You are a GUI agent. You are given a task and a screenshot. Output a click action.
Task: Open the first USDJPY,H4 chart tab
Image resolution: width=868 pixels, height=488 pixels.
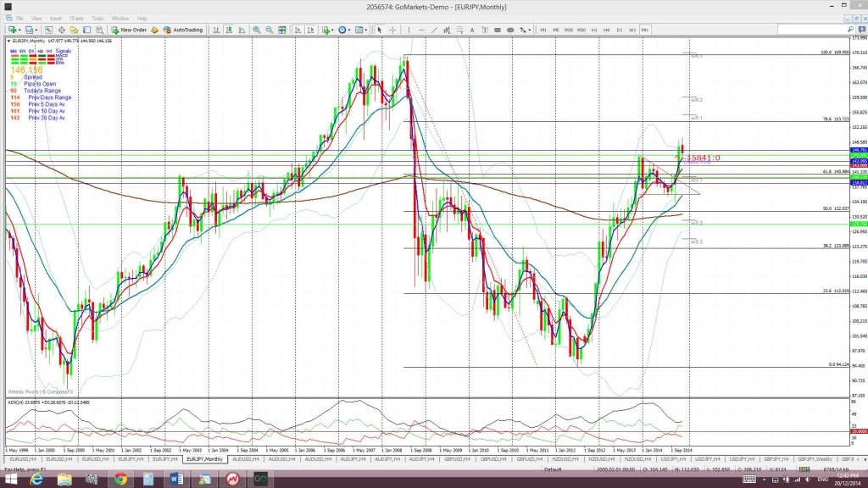click(673, 459)
